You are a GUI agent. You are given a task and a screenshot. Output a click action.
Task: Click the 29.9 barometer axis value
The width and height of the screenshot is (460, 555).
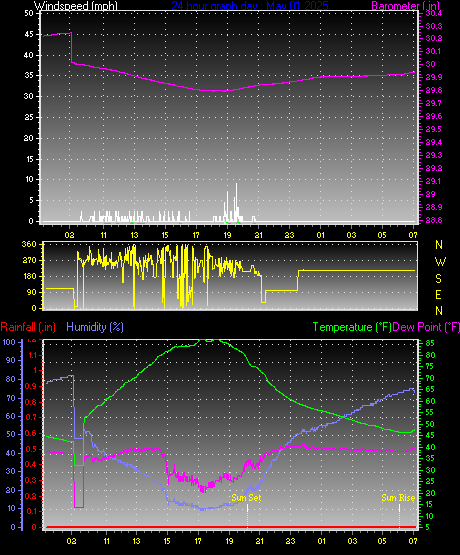[433, 77]
